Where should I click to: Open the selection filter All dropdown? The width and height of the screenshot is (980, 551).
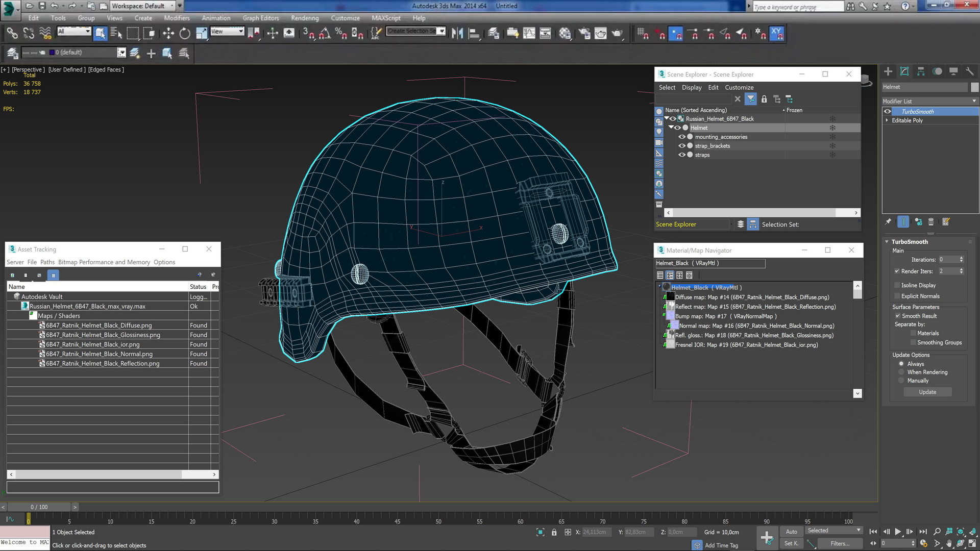74,32
